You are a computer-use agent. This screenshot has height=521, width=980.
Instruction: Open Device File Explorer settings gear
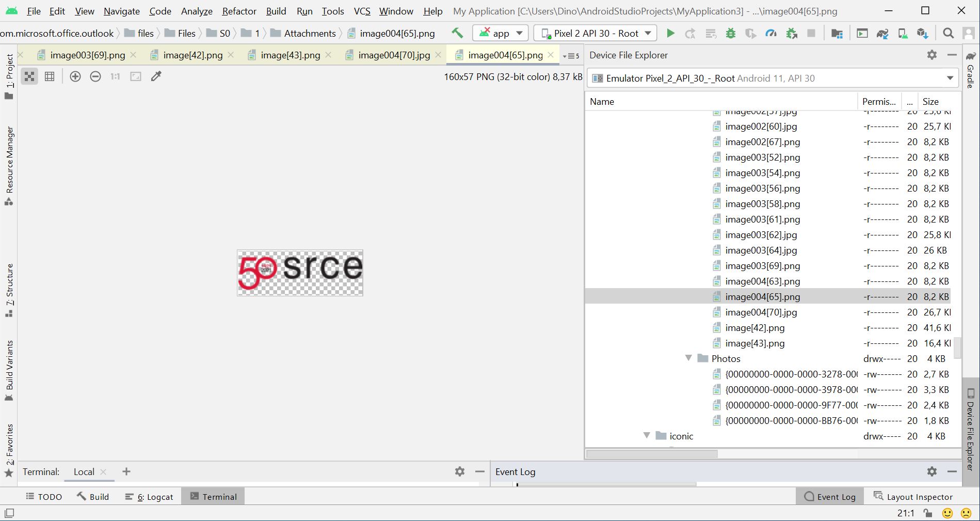(931, 55)
